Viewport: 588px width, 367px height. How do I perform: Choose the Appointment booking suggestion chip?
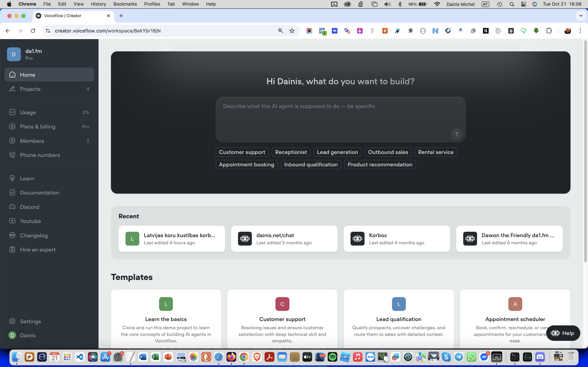click(x=246, y=165)
